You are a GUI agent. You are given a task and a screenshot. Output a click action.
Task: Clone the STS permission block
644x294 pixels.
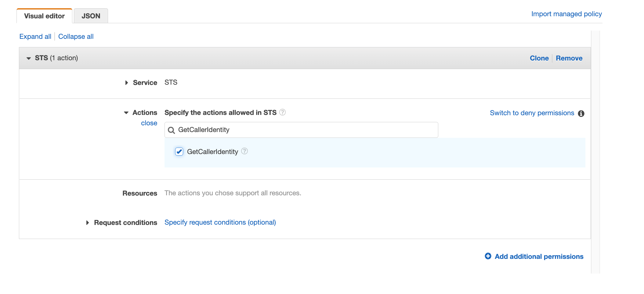click(x=539, y=58)
